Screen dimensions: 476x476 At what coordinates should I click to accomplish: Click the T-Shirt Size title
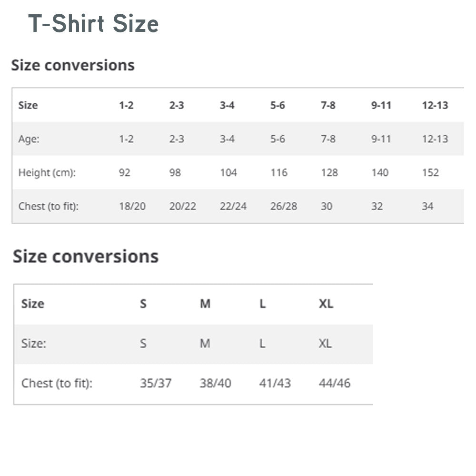(93, 24)
